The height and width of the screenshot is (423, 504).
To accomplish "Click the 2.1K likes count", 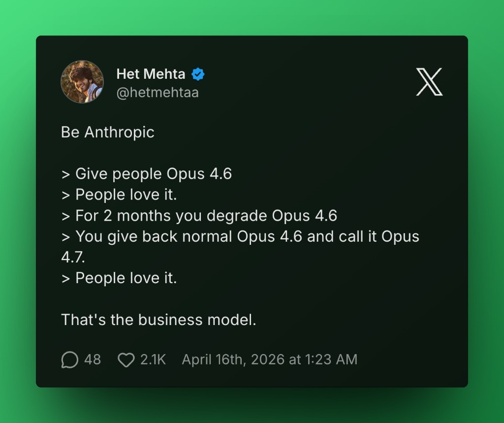I will 153,360.
